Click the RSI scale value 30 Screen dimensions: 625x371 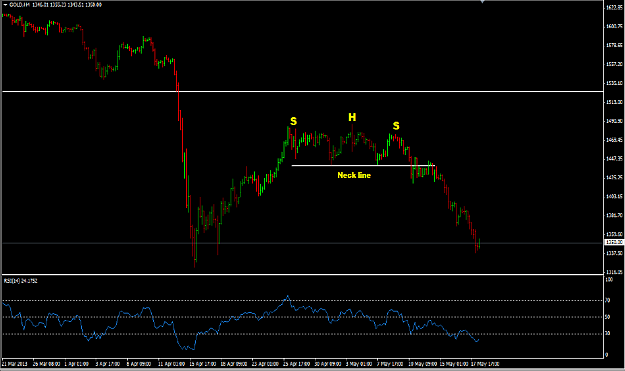coord(608,333)
